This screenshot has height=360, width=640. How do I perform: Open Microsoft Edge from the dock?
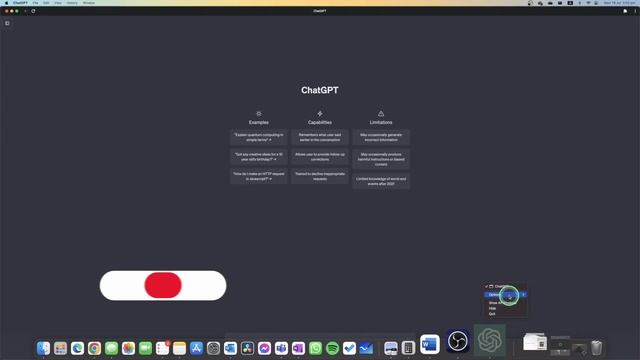(77, 348)
